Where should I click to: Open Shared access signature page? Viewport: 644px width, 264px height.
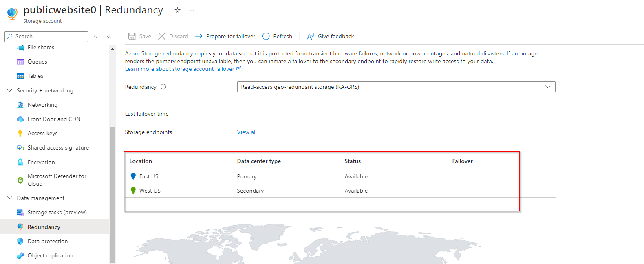[58, 148]
